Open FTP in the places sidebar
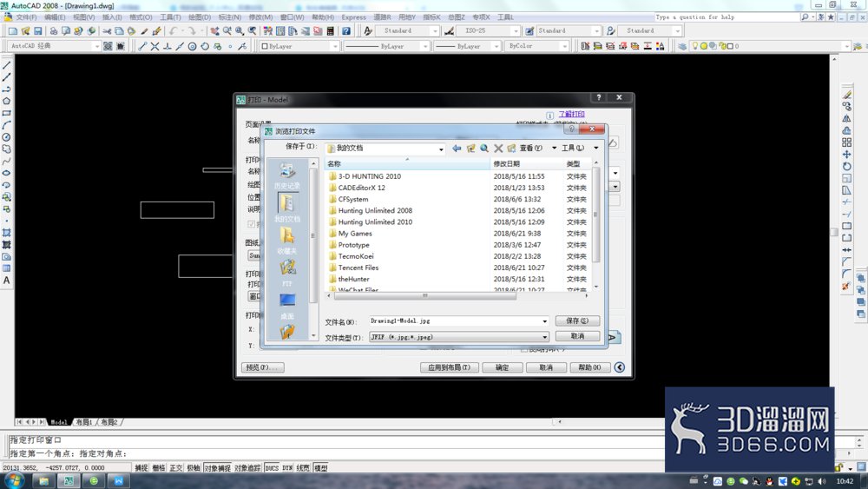Viewport: 868px width, 489px height. coord(286,273)
